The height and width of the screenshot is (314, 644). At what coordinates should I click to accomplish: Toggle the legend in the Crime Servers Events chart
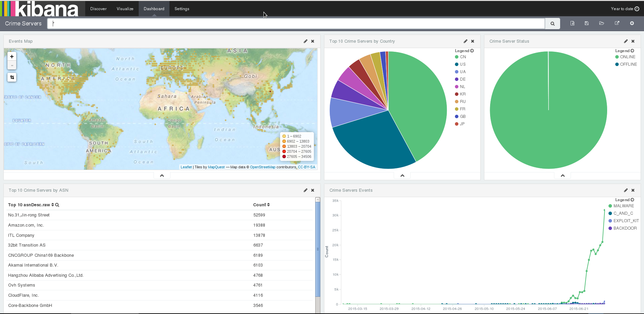point(625,200)
